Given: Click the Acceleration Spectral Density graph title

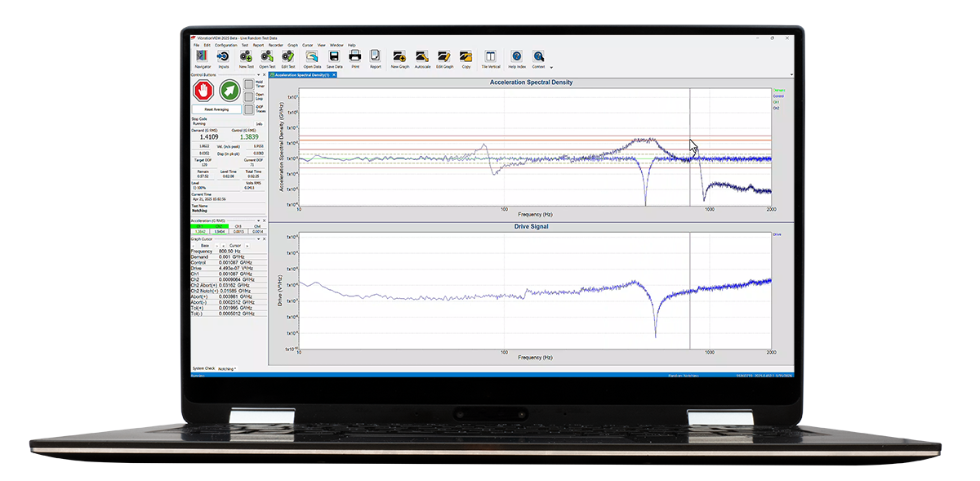Looking at the screenshot, I should coord(531,82).
